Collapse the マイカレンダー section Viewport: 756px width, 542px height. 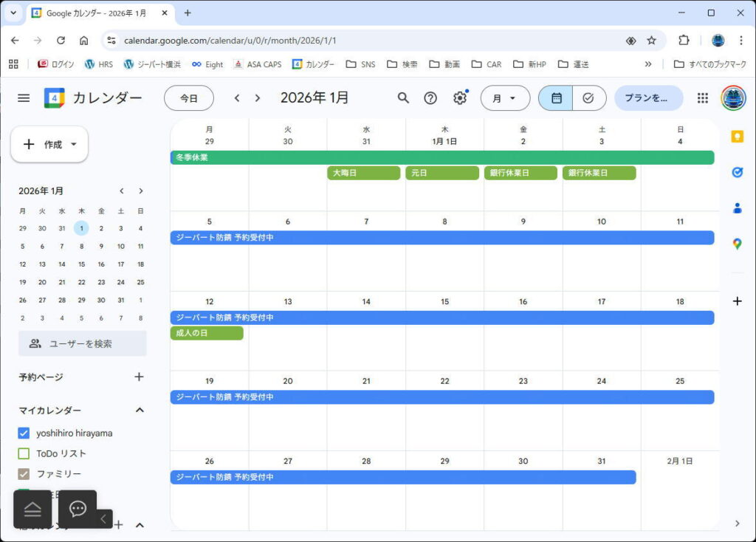(x=140, y=410)
